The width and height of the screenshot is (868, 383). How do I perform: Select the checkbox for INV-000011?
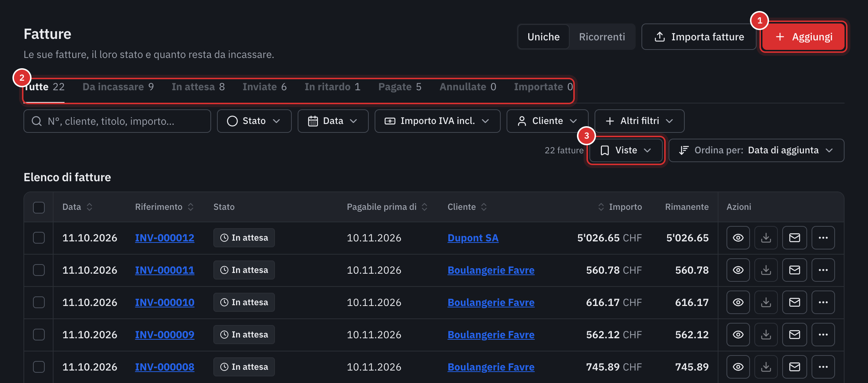coord(39,270)
